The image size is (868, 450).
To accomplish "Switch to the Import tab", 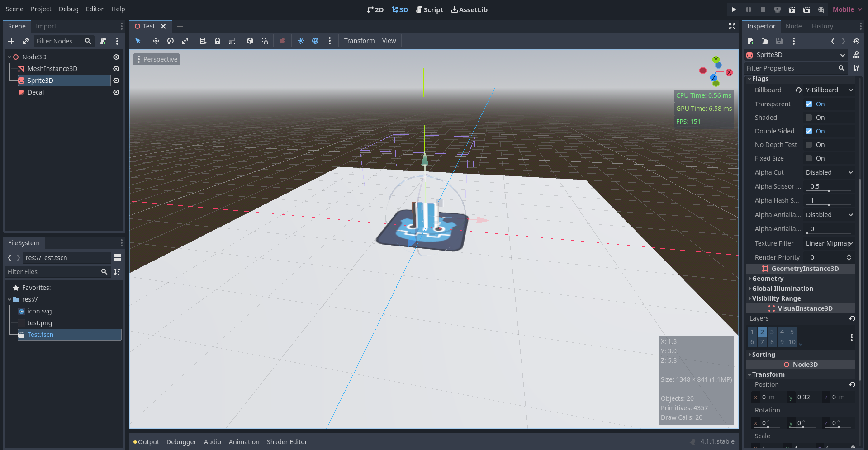I will pos(46,26).
